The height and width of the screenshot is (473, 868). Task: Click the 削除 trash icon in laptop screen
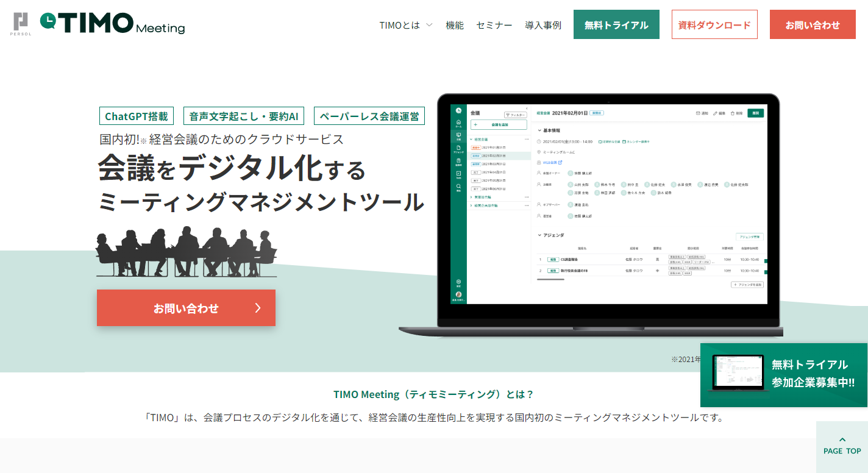pyautogui.click(x=733, y=113)
